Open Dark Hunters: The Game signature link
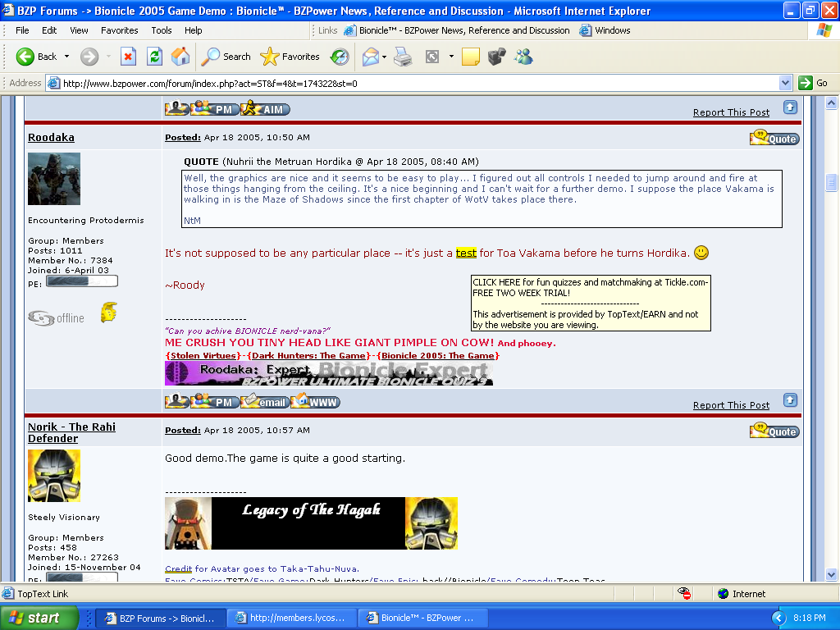The width and height of the screenshot is (840, 630). click(x=308, y=356)
